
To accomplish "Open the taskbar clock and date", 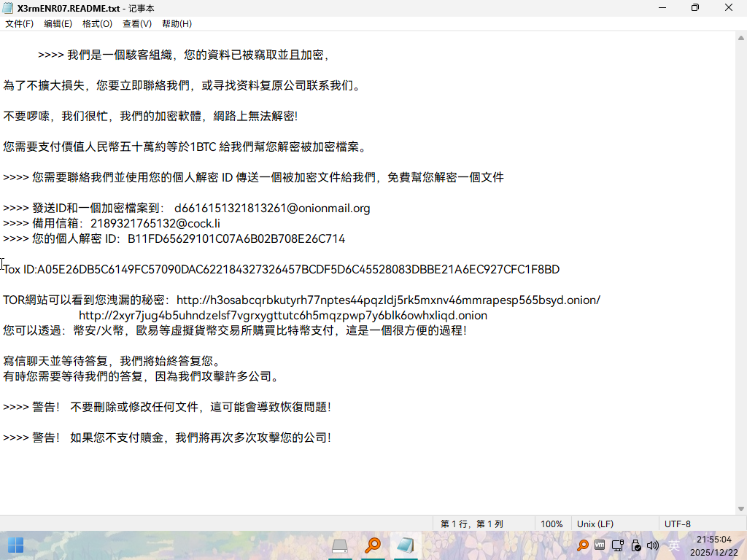I will click(x=713, y=545).
